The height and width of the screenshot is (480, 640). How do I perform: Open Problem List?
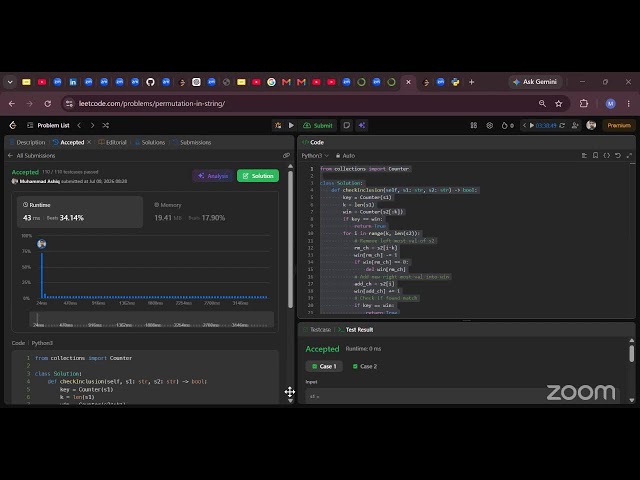[48, 125]
